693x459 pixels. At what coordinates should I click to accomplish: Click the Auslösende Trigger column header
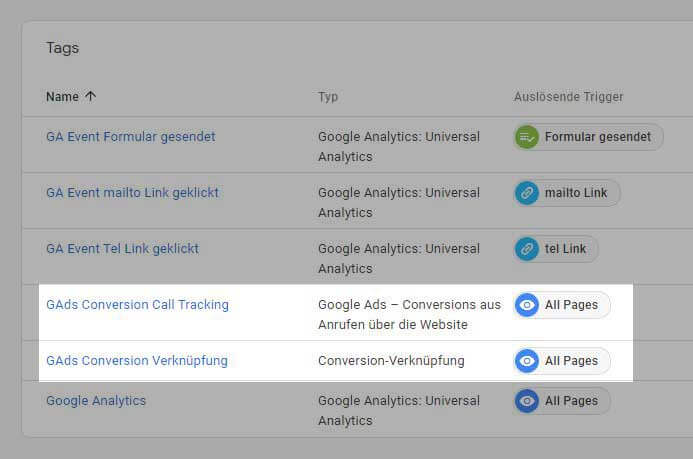tap(568, 97)
